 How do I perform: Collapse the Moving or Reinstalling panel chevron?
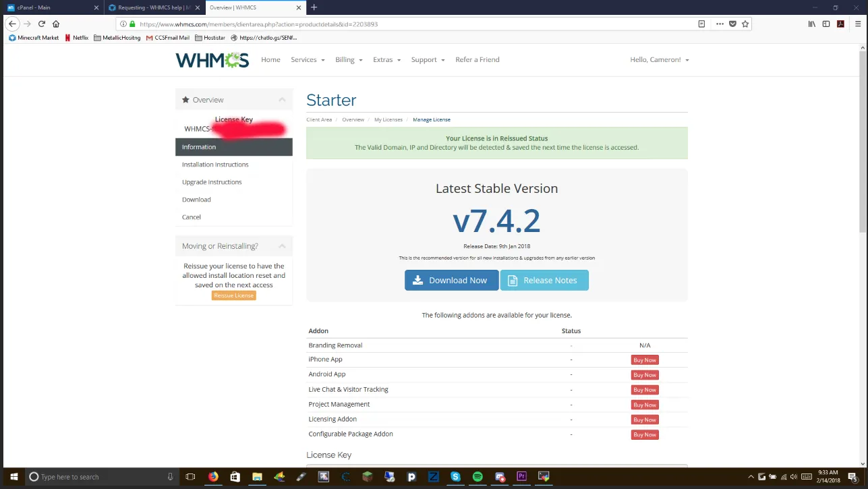point(282,246)
